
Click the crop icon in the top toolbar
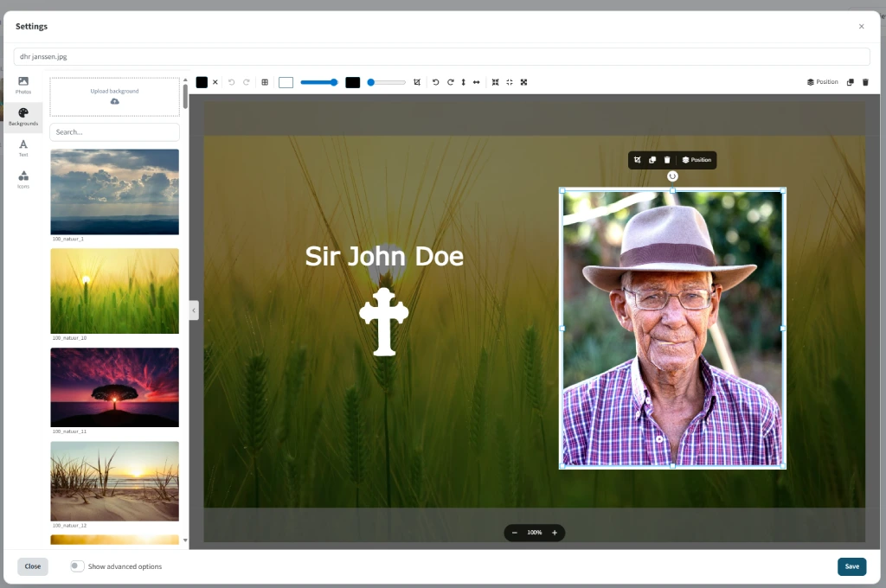(x=417, y=82)
